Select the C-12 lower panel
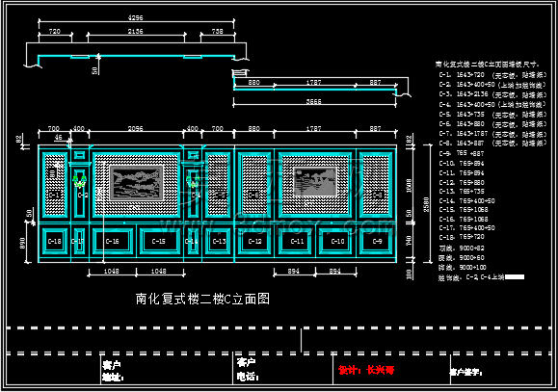558x392 pixels. 254,241
